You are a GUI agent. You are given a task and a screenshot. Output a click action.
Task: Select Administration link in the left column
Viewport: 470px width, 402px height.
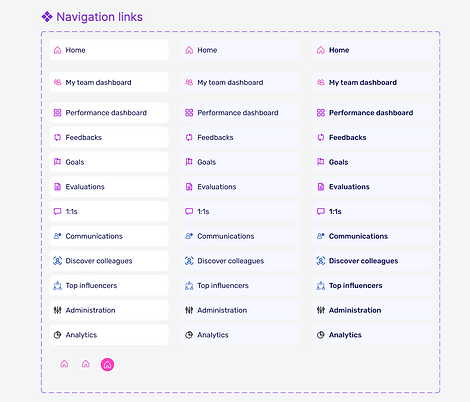coord(109,310)
